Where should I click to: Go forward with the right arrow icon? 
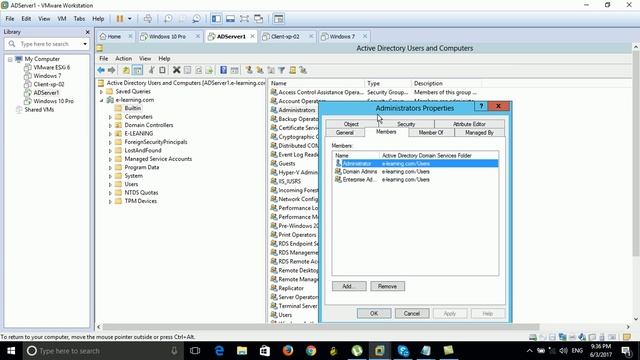tap(111, 70)
